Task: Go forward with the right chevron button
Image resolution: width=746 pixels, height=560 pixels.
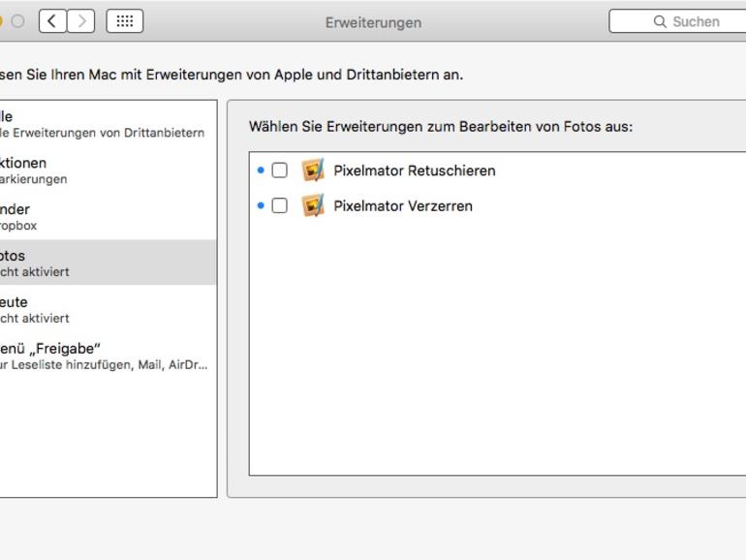Action: pyautogui.click(x=80, y=21)
